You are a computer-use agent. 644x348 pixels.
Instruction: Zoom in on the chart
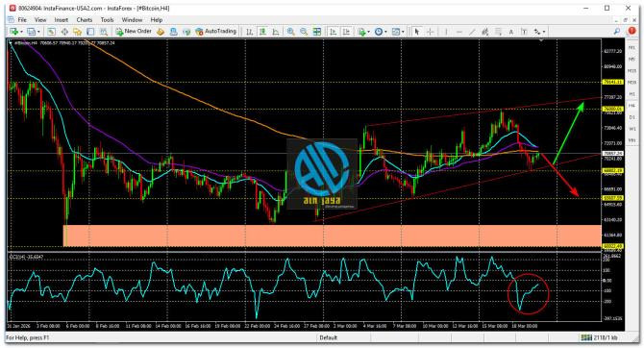[x=291, y=32]
